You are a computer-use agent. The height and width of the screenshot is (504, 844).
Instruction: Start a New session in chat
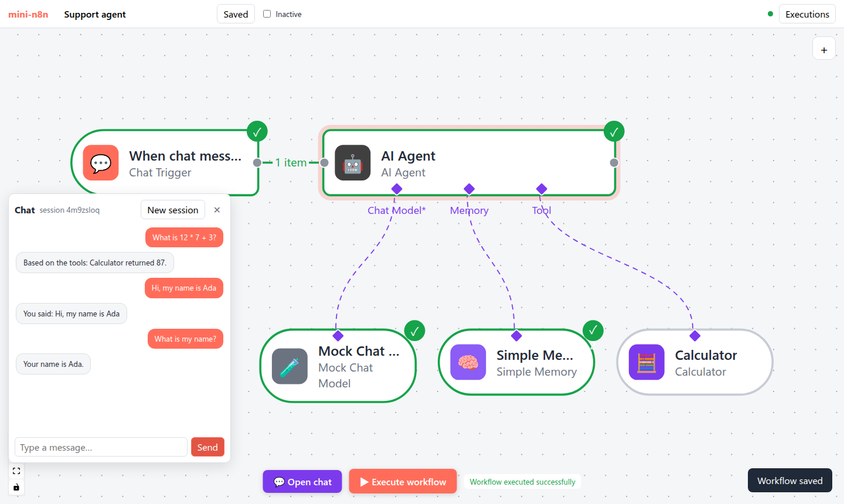[173, 210]
